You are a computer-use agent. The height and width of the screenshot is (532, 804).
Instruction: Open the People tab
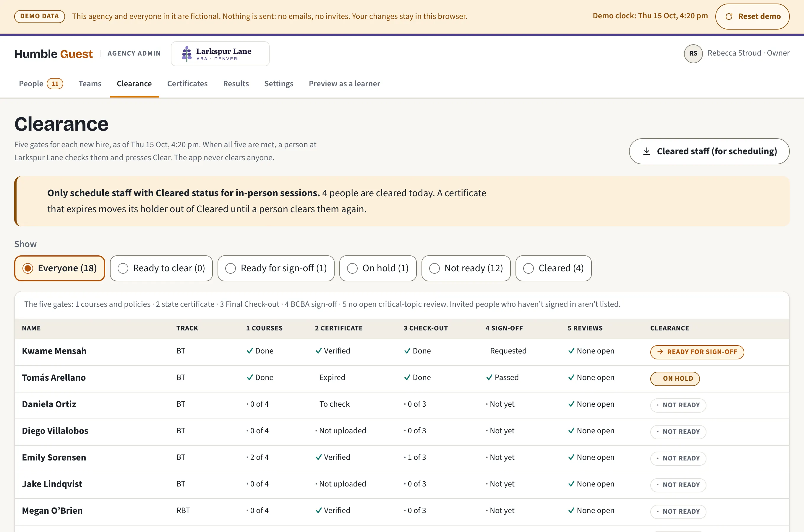(41, 84)
